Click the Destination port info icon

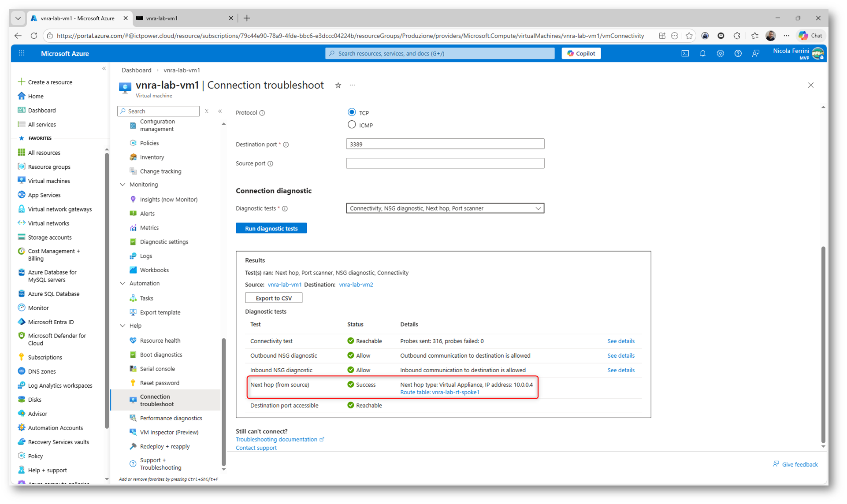[x=286, y=145]
